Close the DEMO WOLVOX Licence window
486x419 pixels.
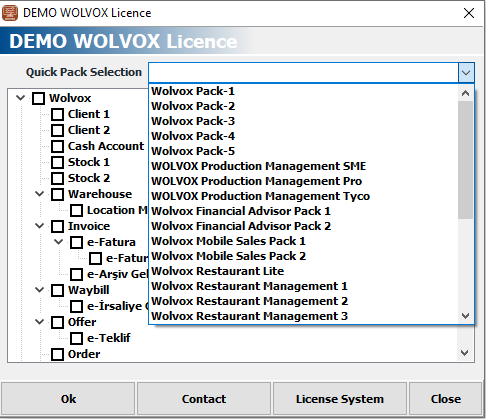[x=469, y=13]
